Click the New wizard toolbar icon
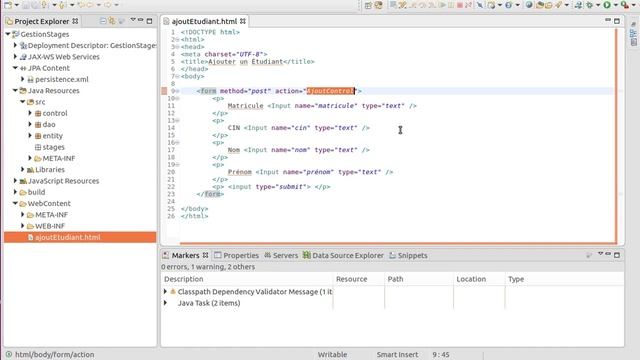The width and height of the screenshot is (640, 360). point(8,5)
